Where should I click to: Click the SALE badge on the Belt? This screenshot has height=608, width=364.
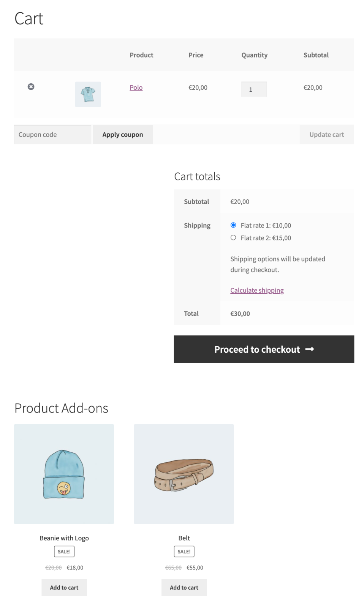tap(184, 551)
